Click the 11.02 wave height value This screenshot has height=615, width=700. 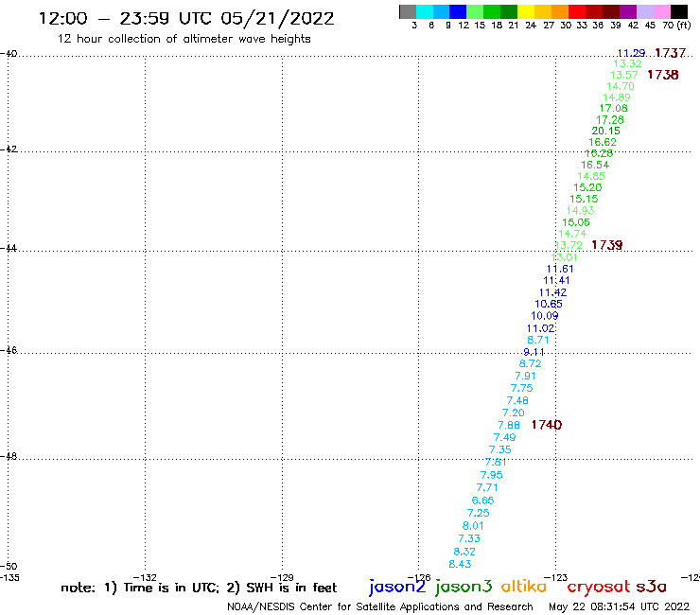pos(541,328)
